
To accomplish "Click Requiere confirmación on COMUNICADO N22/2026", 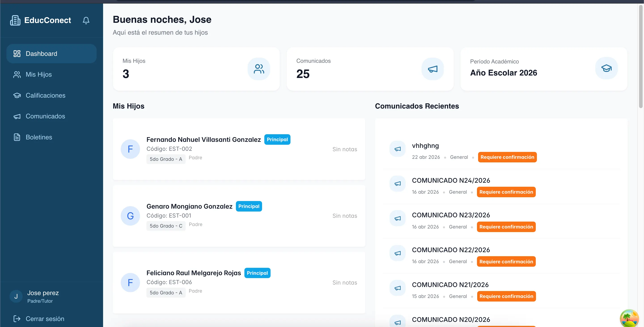I will pyautogui.click(x=506, y=262).
